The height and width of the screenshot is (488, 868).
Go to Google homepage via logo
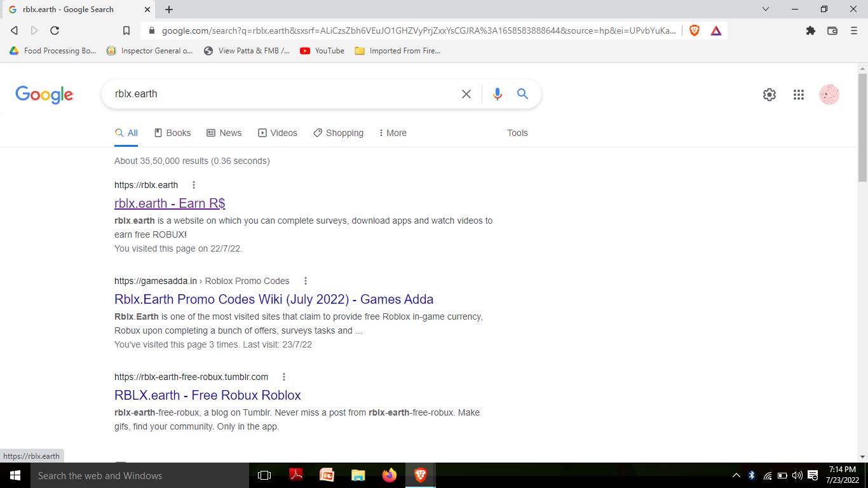(x=44, y=95)
